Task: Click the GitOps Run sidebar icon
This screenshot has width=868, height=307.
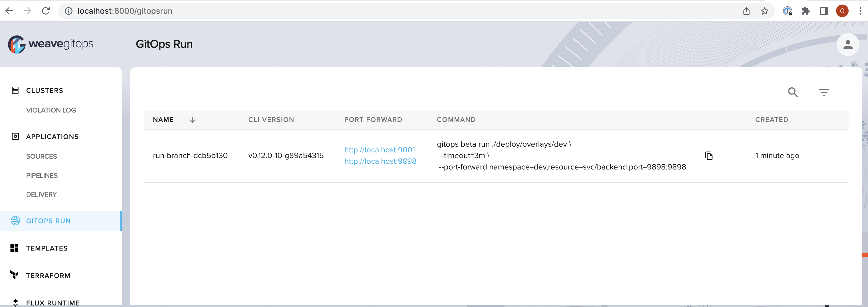Action: (x=15, y=221)
